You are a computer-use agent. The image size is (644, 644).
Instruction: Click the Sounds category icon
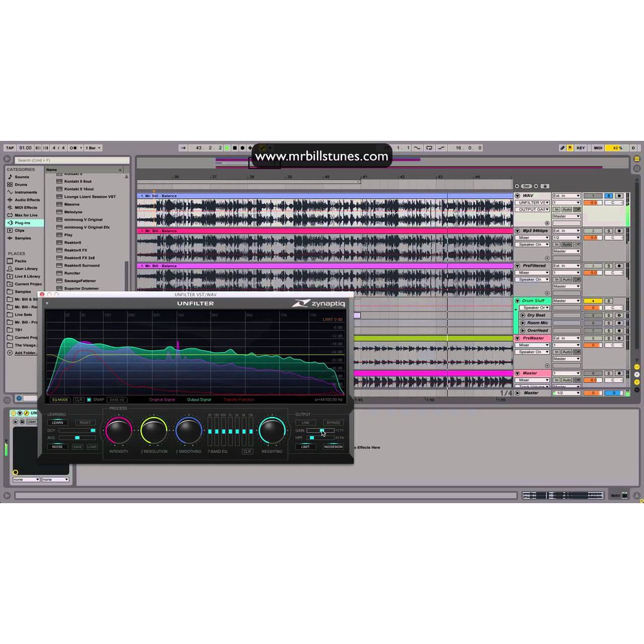tap(10, 177)
